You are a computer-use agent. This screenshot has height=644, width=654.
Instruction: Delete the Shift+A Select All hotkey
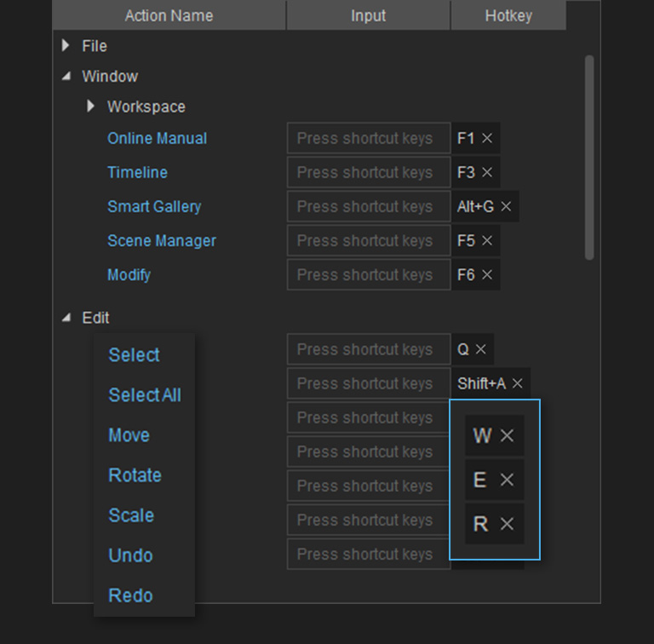(x=517, y=383)
